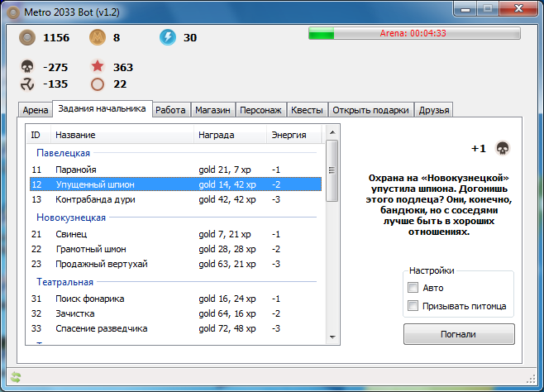The image size is (544, 392).
Task: Collapse the Театральная group header
Action: point(64,282)
